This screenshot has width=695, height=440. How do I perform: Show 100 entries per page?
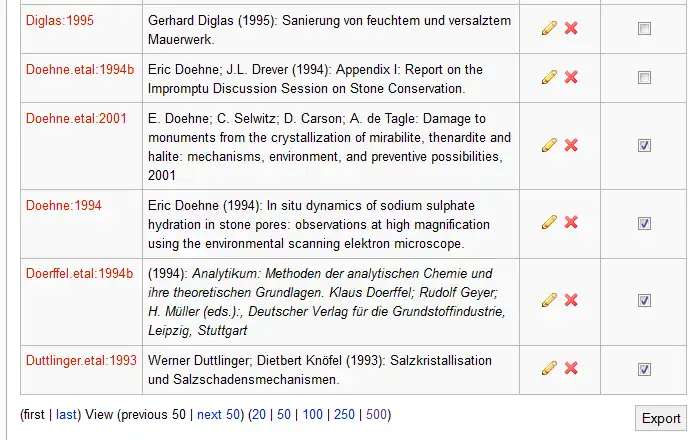tap(312, 414)
